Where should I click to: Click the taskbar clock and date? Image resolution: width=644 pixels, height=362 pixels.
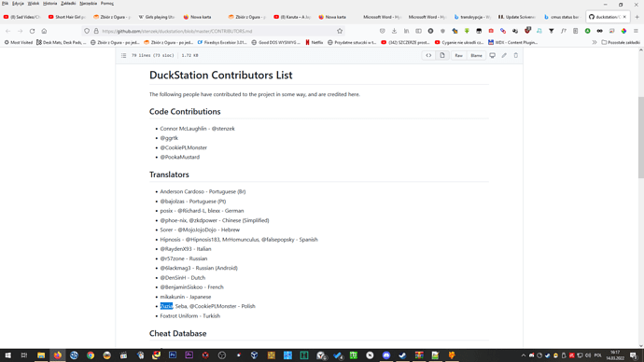point(615,355)
